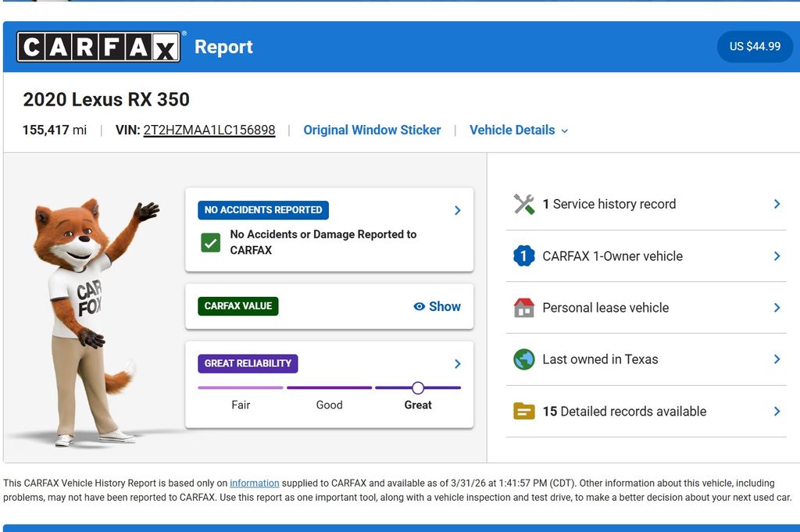Click the US $44.99 price button
The image size is (800, 532).
click(x=755, y=47)
